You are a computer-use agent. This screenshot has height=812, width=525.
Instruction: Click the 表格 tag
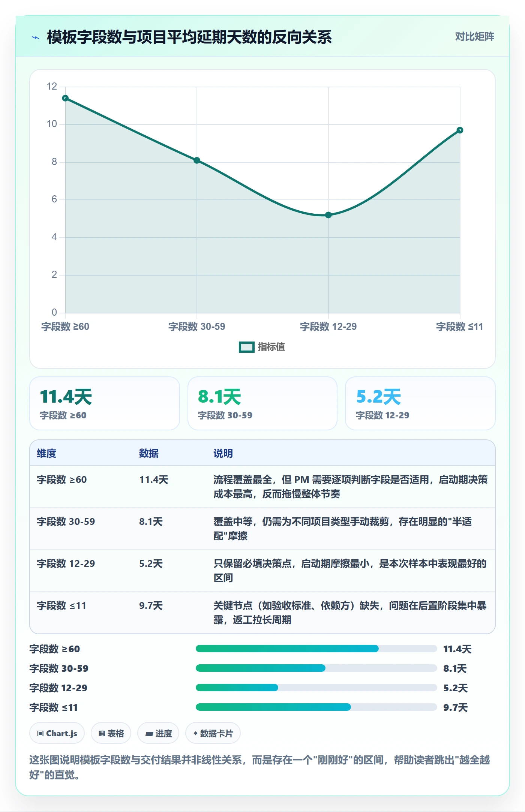111,733
